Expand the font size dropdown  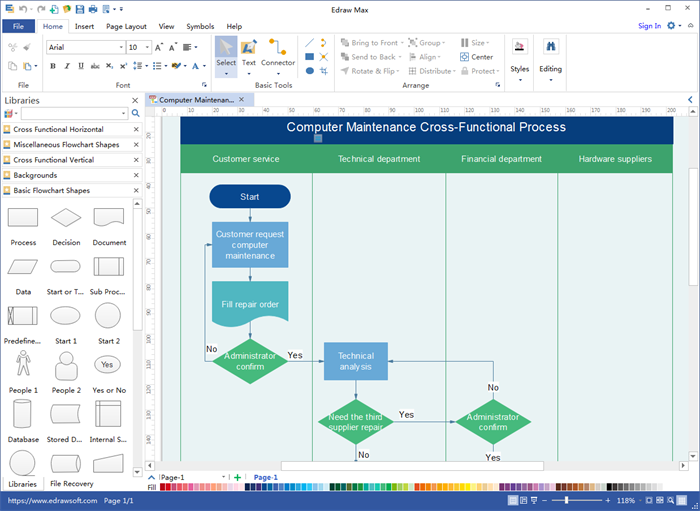click(x=148, y=47)
